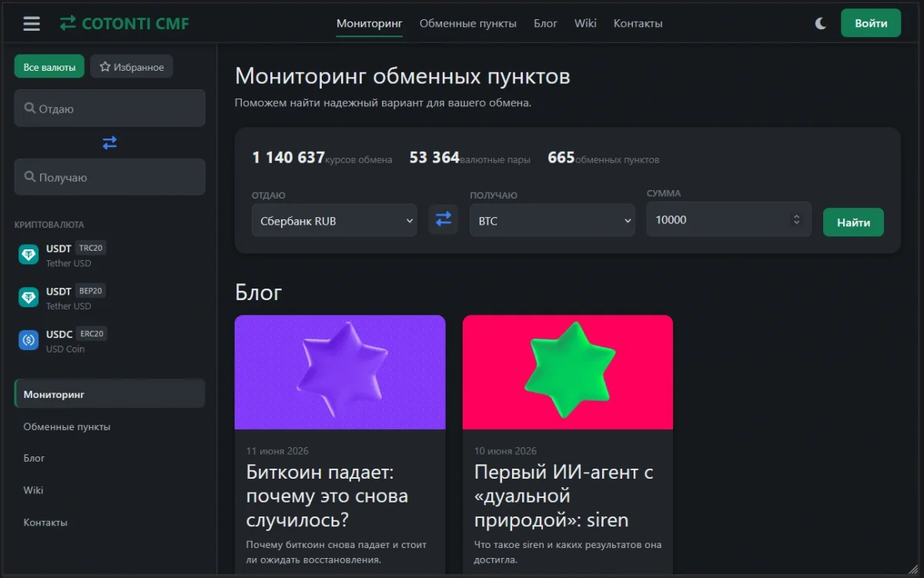The height and width of the screenshot is (578, 924).
Task: Open Блог in top navigation
Action: (x=545, y=23)
